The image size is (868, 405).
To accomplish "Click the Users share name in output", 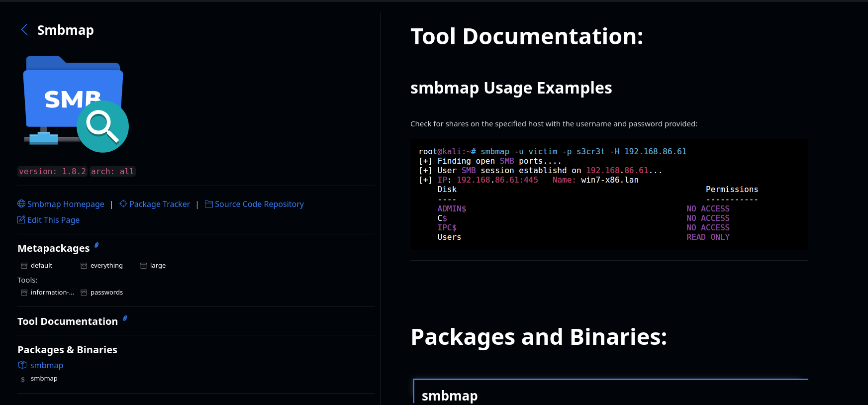I will click(x=449, y=237).
